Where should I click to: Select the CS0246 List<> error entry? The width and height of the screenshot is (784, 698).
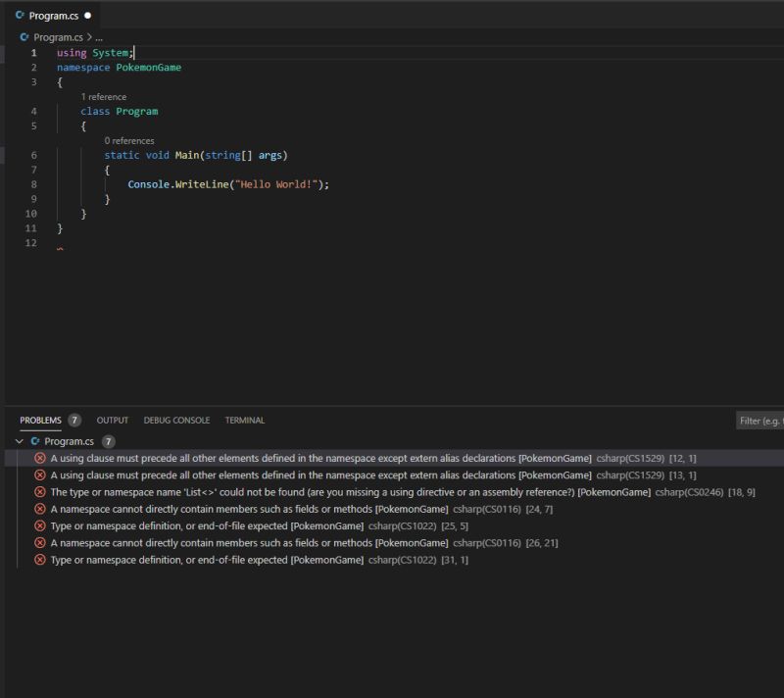[x=294, y=491]
